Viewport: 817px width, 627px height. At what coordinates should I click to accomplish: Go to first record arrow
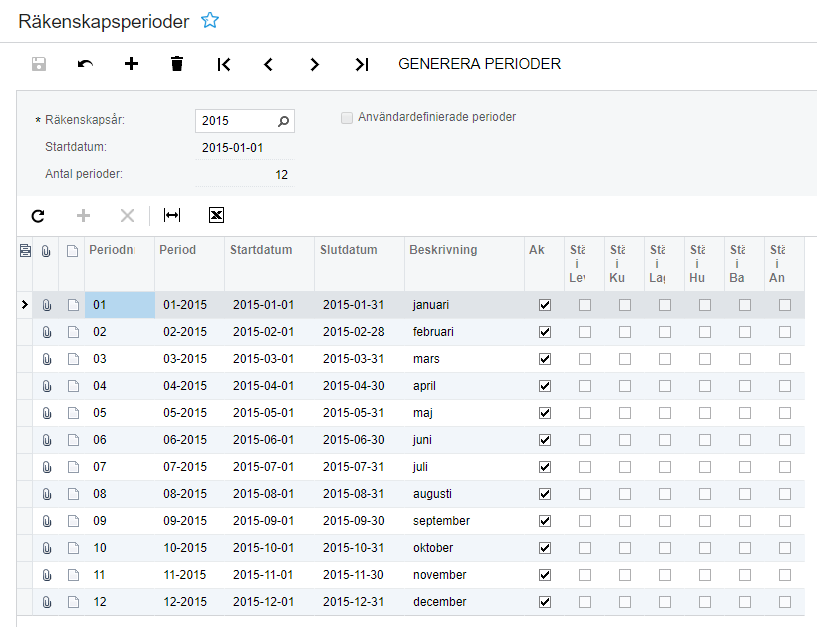(x=223, y=64)
